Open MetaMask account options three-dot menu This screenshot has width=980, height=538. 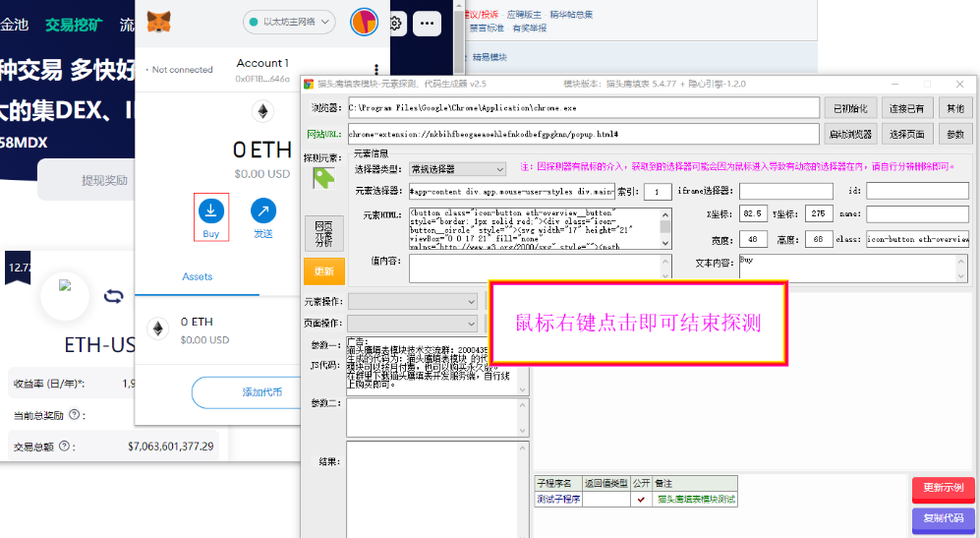pyautogui.click(x=375, y=69)
